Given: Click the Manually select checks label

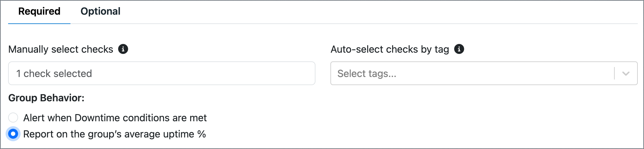Looking at the screenshot, I should (61, 49).
